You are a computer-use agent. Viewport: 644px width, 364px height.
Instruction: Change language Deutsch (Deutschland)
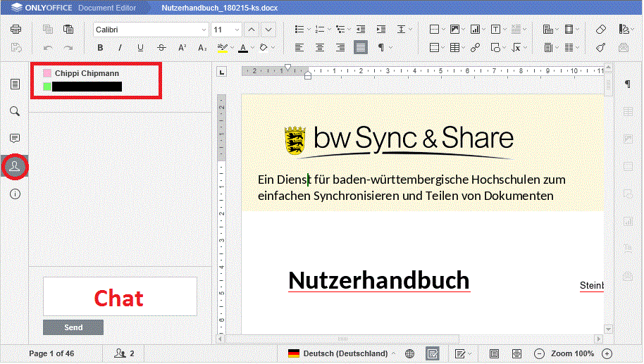[341, 353]
